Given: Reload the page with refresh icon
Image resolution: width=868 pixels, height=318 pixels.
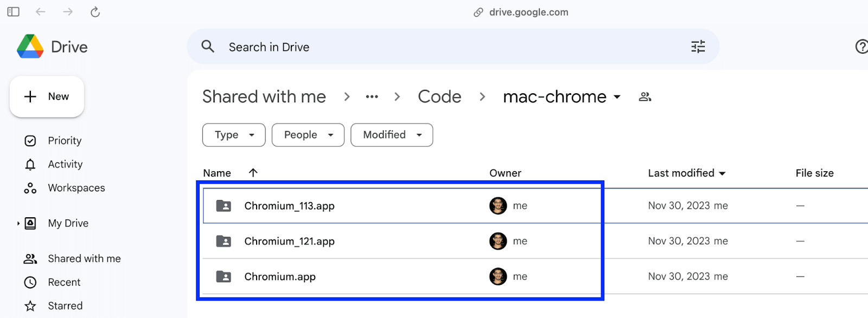Looking at the screenshot, I should [x=95, y=12].
